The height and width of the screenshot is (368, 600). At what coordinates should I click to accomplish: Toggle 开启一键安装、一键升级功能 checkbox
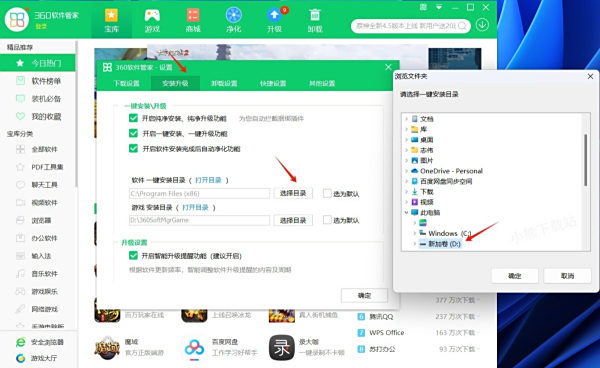click(133, 133)
